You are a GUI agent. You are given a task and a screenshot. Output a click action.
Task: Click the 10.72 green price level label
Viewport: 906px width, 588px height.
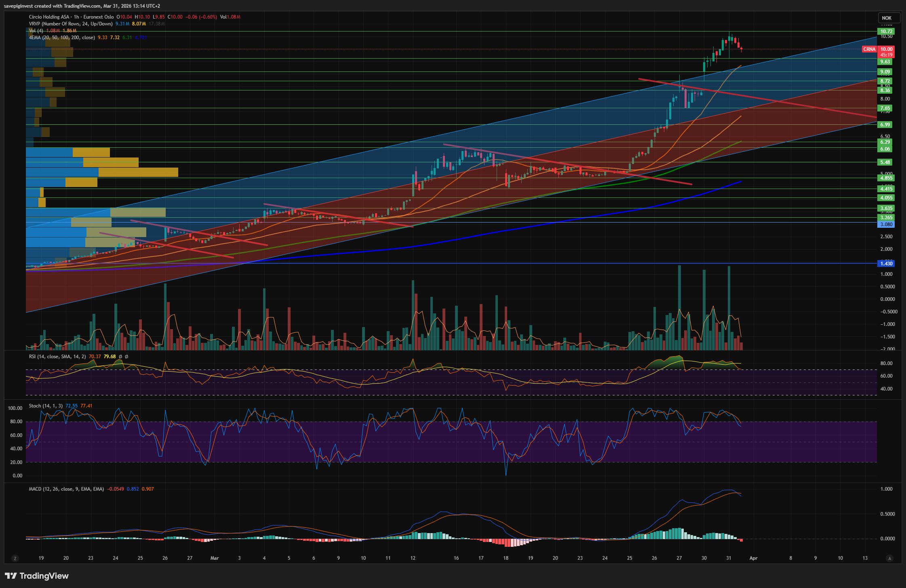click(x=886, y=31)
